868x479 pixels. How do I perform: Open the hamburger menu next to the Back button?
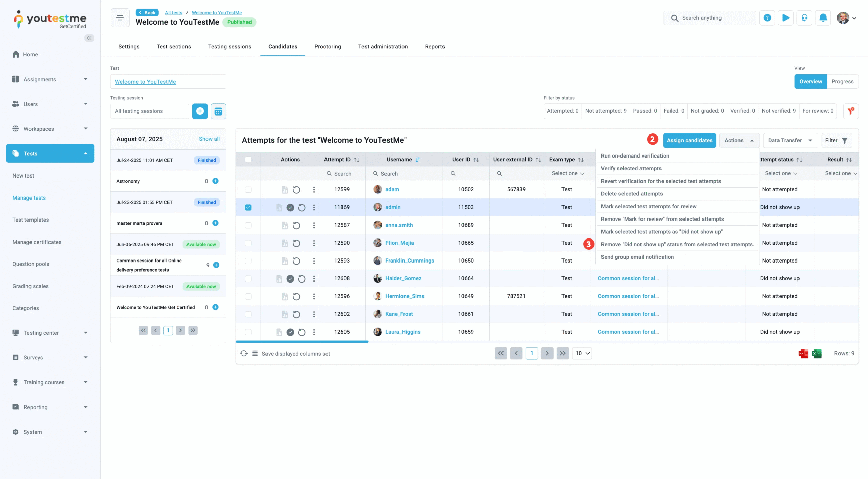(120, 18)
